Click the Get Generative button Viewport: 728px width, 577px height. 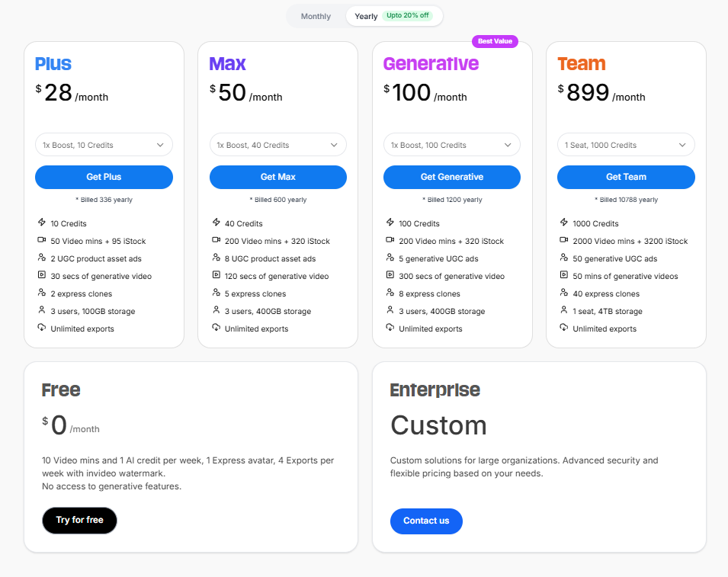click(x=451, y=176)
